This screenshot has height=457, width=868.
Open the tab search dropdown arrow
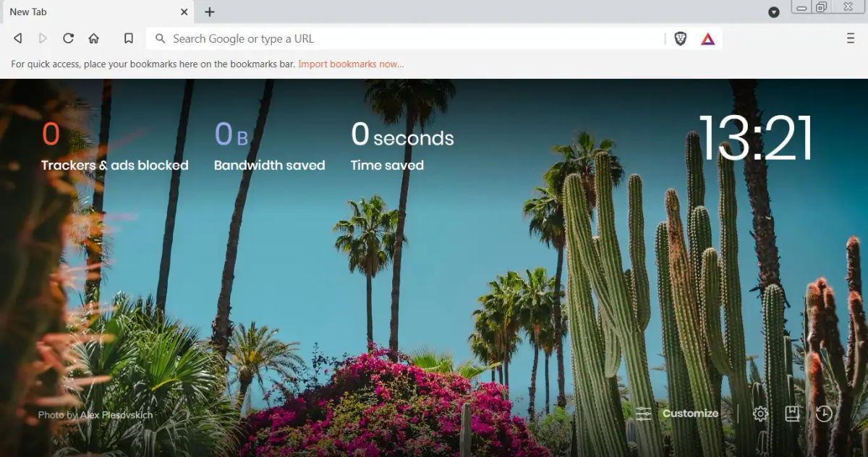tap(774, 12)
